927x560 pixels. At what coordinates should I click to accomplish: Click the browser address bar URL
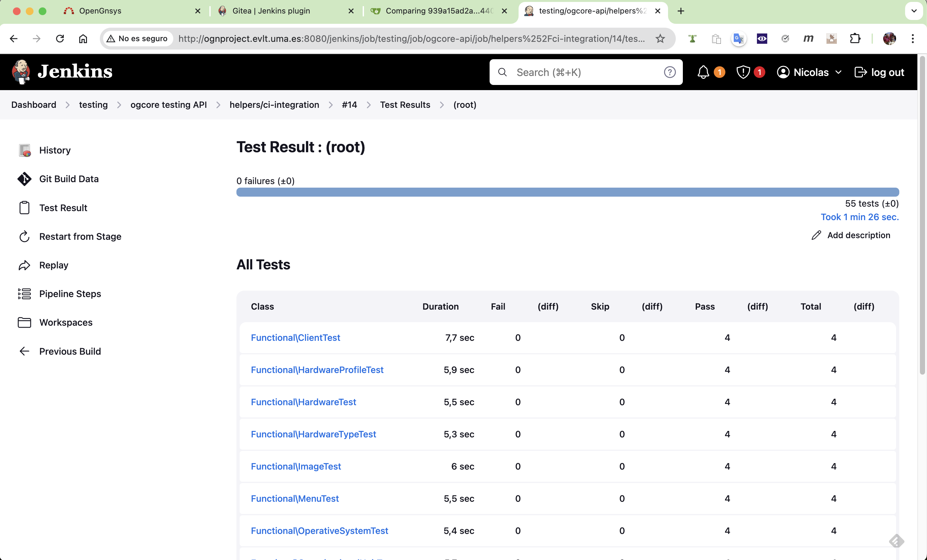412,38
